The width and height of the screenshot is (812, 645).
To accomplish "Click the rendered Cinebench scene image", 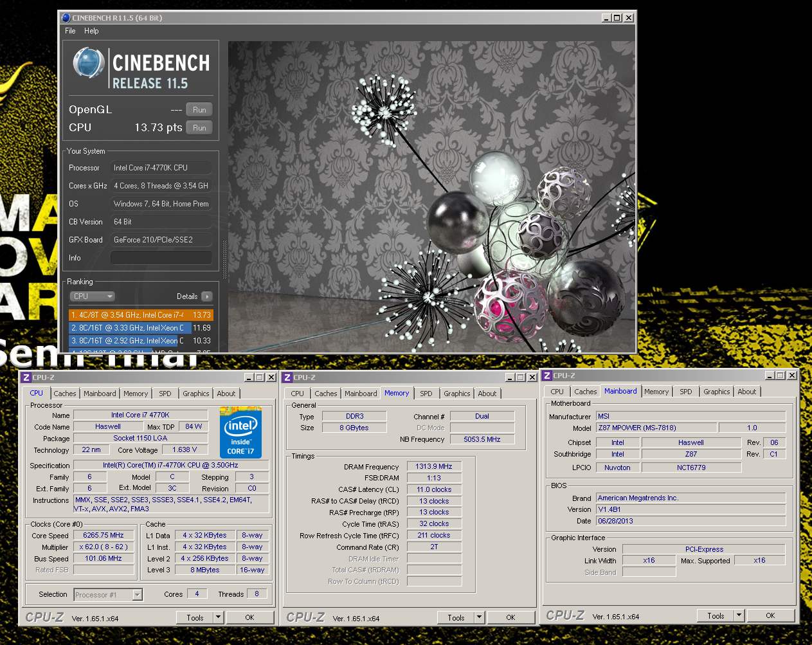I will coord(431,196).
